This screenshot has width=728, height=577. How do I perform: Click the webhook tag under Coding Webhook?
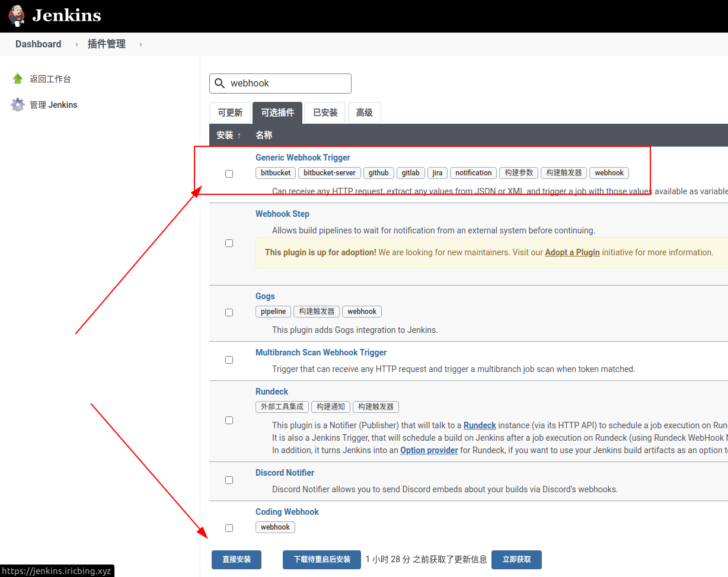[275, 527]
